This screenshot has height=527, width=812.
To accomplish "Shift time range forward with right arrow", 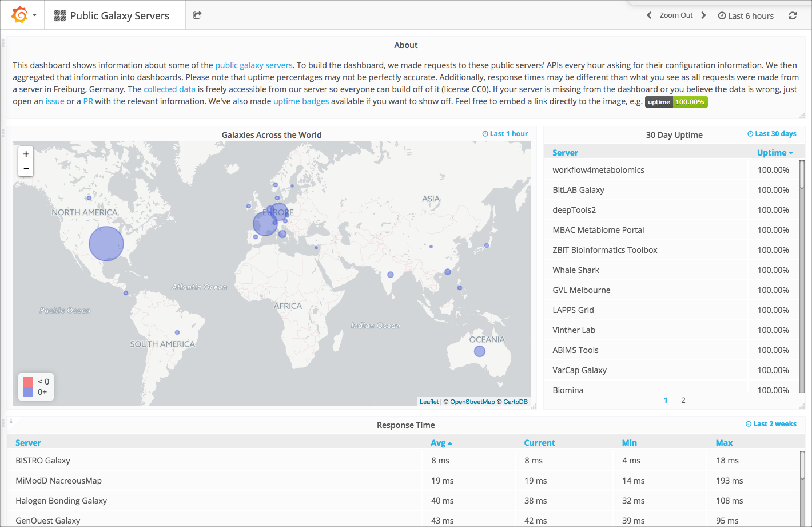I will point(703,15).
